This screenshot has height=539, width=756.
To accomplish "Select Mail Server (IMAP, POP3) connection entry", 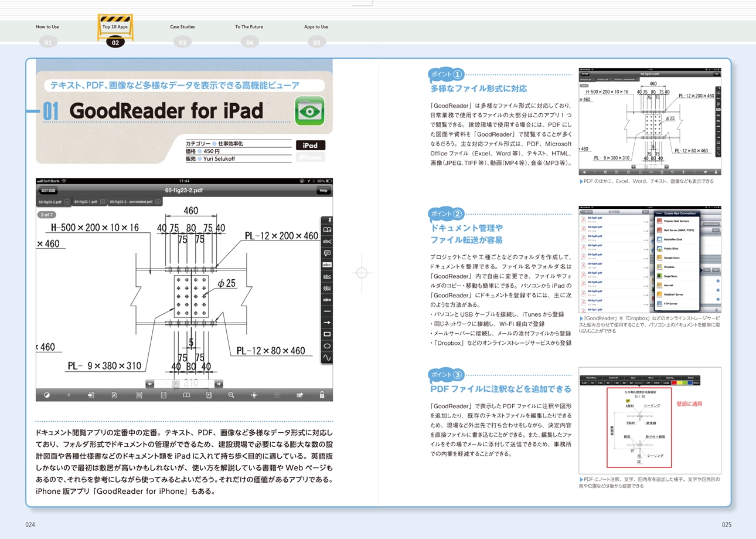I will 677,230.
